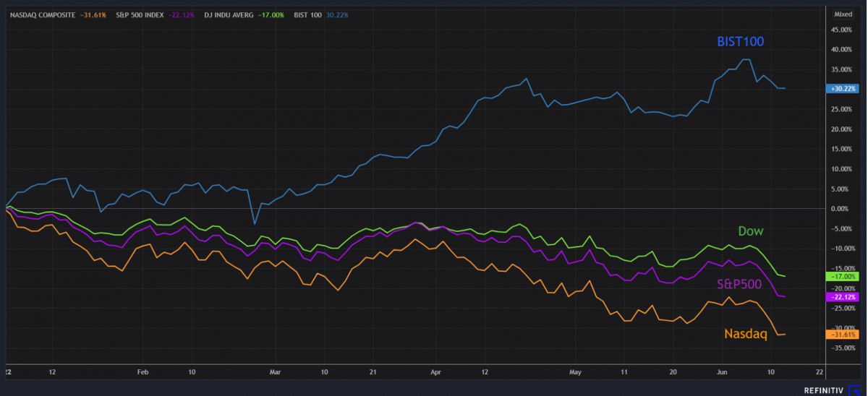The width and height of the screenshot is (868, 396).
Task: Click the orange Nasdaq chart label
Action: click(745, 334)
